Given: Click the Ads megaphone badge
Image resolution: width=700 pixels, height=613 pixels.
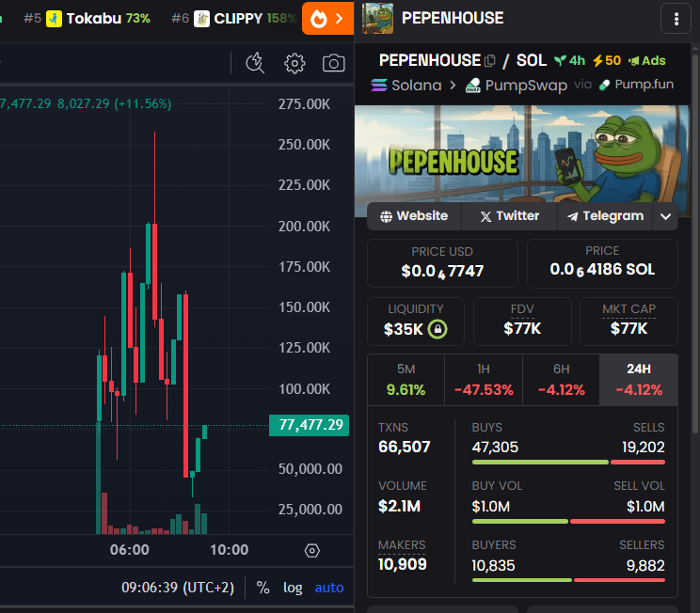Looking at the screenshot, I should click(x=647, y=61).
